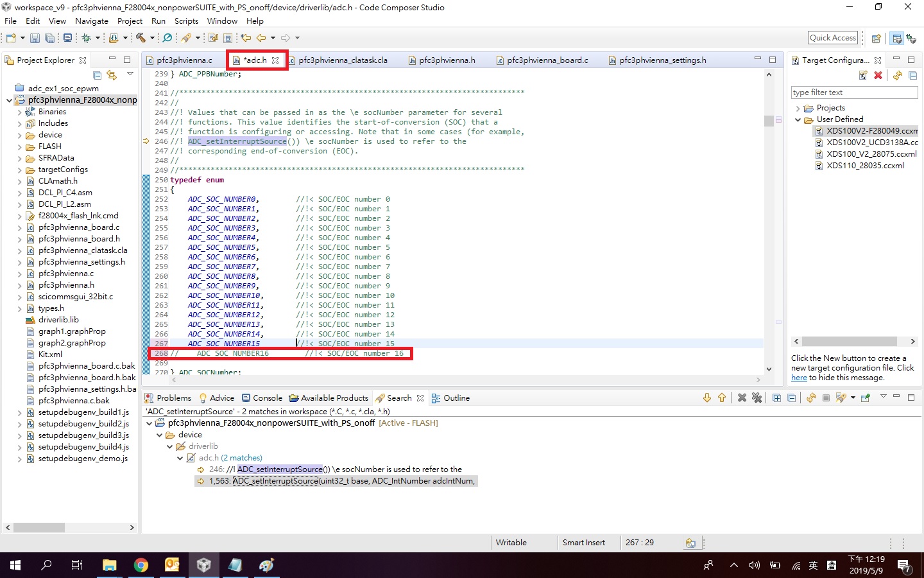Image resolution: width=924 pixels, height=578 pixels.
Task: Open the Project menu
Action: (x=130, y=21)
